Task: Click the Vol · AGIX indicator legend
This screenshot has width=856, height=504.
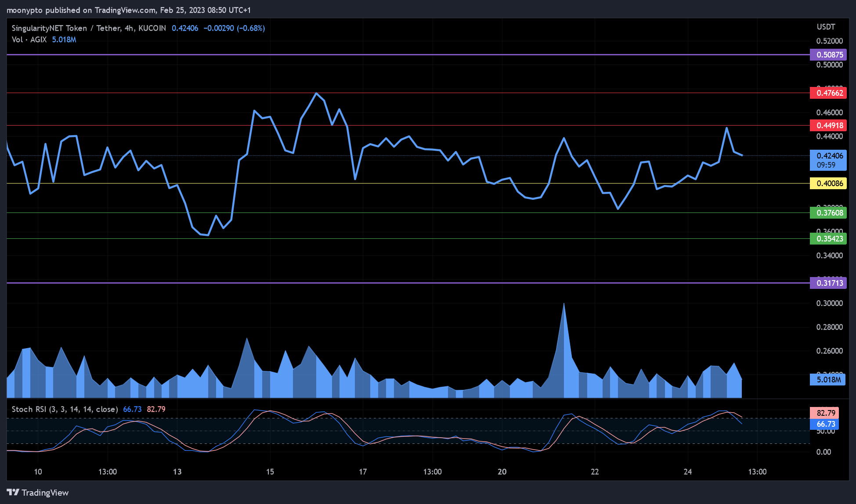Action: pos(29,40)
